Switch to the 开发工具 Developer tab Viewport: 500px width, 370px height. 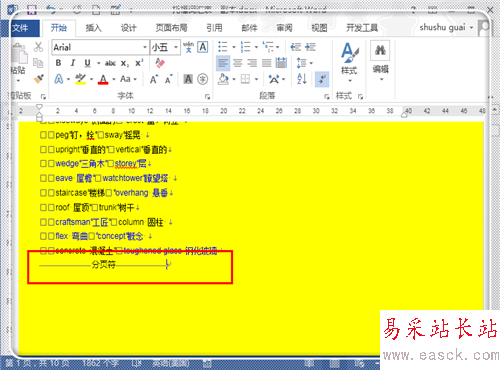pyautogui.click(x=362, y=28)
